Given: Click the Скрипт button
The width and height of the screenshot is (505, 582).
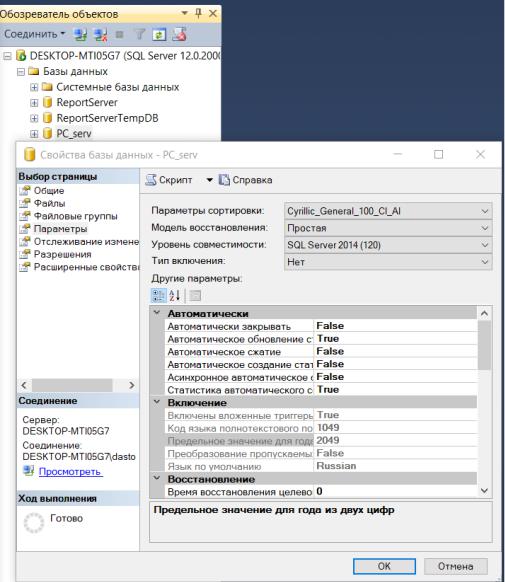Looking at the screenshot, I should [x=169, y=180].
